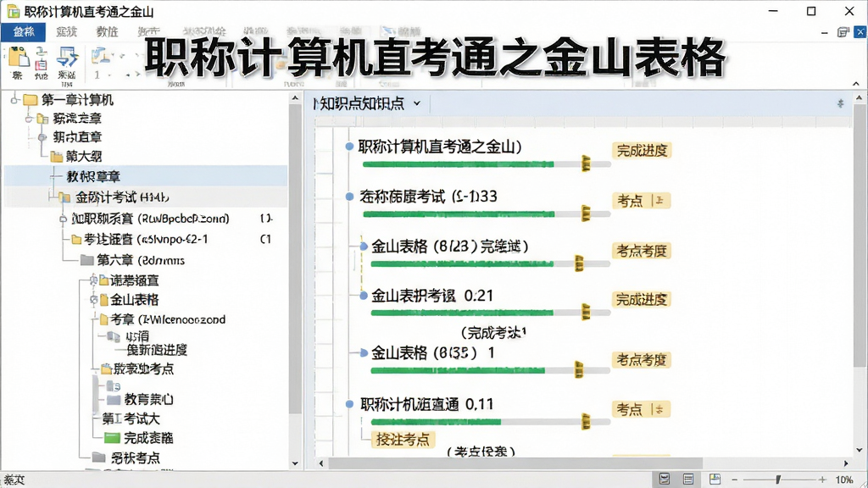The image size is (868, 488).
Task: Click the zoom slider thumb in the status bar
Action: tap(778, 480)
